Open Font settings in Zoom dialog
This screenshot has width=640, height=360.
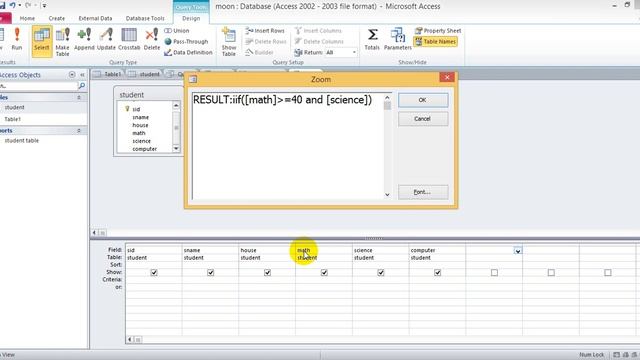coord(423,192)
